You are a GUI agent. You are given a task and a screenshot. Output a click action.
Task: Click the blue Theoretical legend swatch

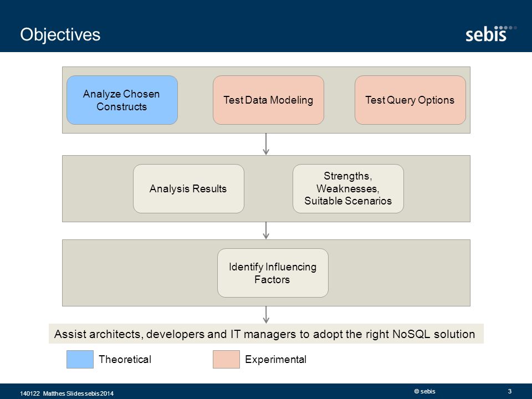[80, 359]
